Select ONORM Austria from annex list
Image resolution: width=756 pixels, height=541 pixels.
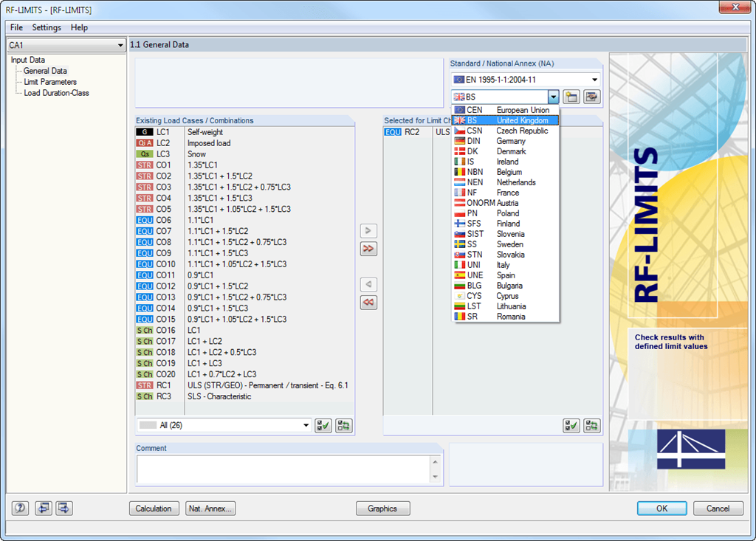point(505,203)
